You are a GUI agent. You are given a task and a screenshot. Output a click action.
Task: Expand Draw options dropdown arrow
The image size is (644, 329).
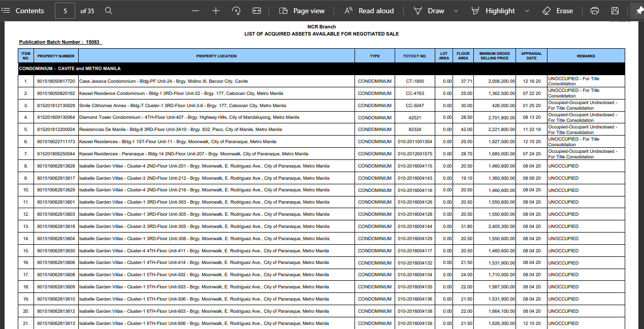pyautogui.click(x=456, y=11)
